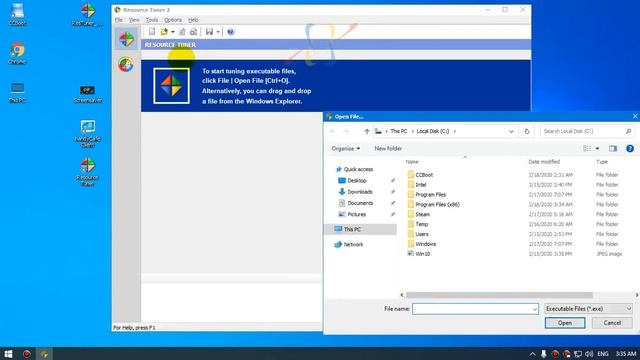
Task: Toggle the preview pane icon
Action: (613, 149)
